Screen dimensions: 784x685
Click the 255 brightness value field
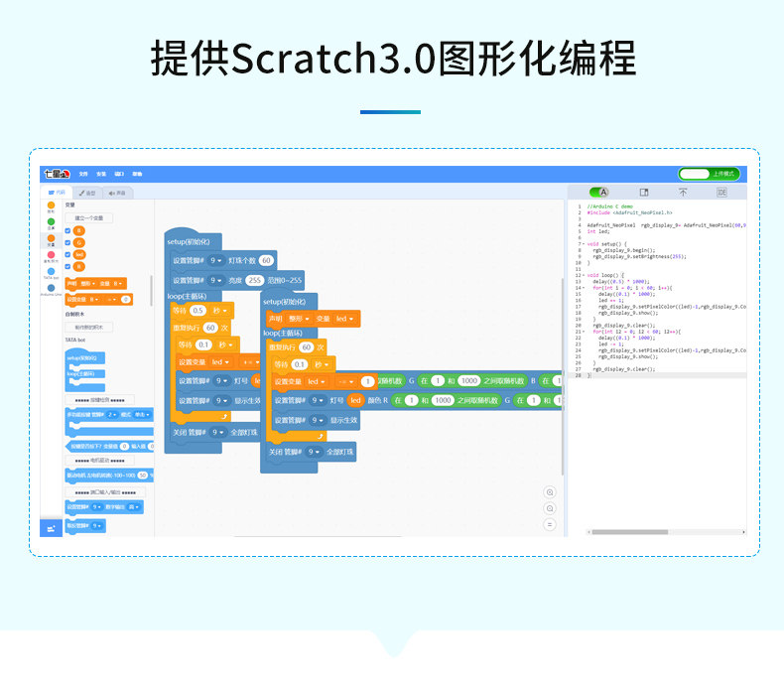point(254,281)
